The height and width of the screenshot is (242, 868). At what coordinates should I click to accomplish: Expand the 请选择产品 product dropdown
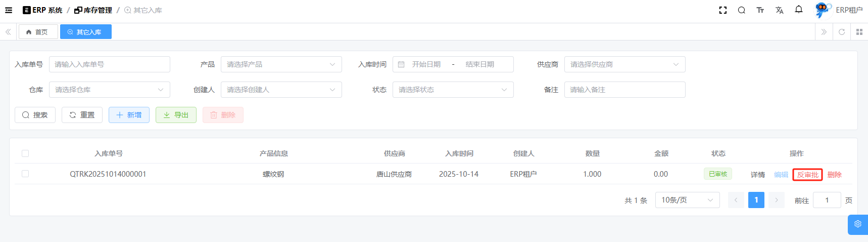coord(281,64)
